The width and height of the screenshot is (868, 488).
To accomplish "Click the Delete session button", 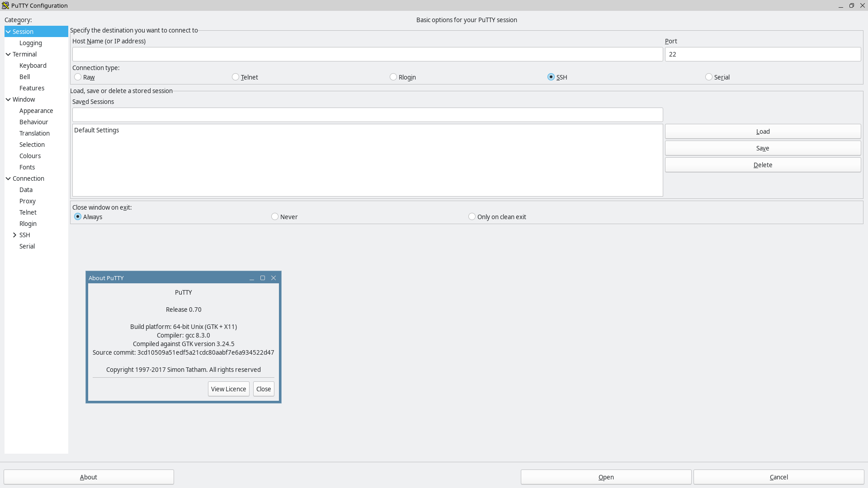I will [763, 165].
